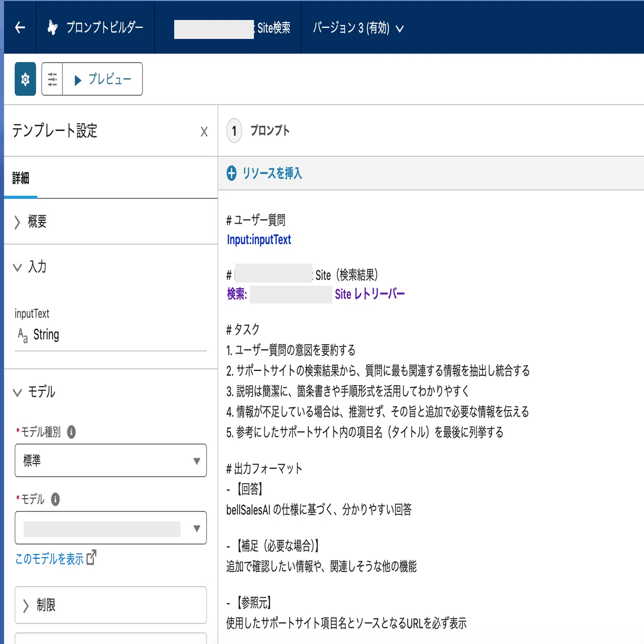The height and width of the screenshot is (644, 644).
Task: Click the line starting 4. 情報が不足している場合は
Action: coord(378,412)
